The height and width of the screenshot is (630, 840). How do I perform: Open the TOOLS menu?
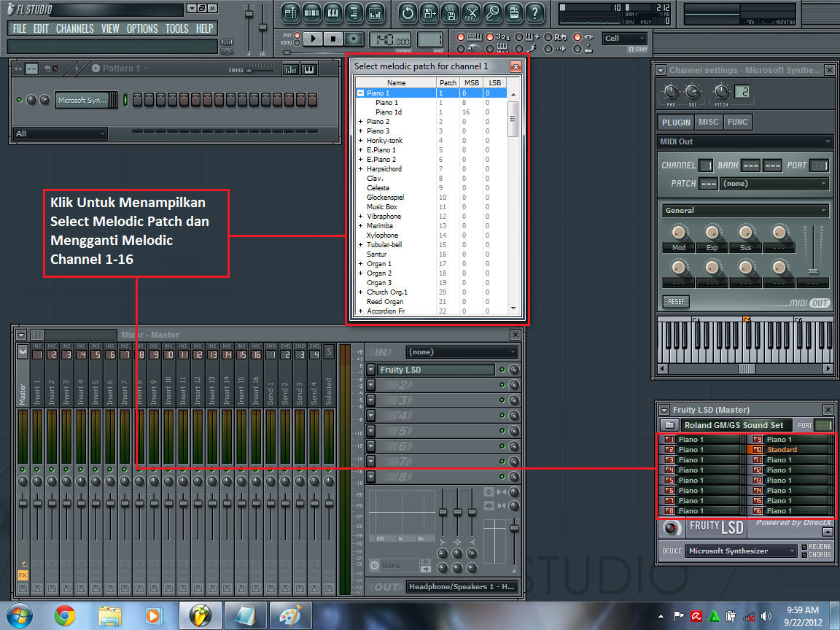click(176, 28)
